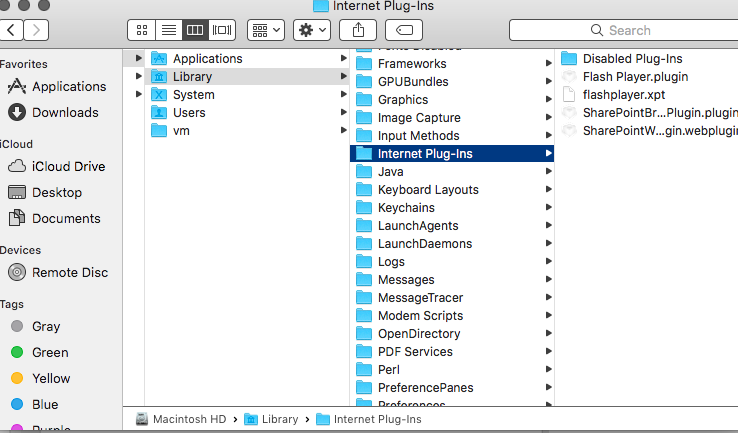Open the PDF Services folder
Viewport: 738px width, 433px height.
(452, 352)
